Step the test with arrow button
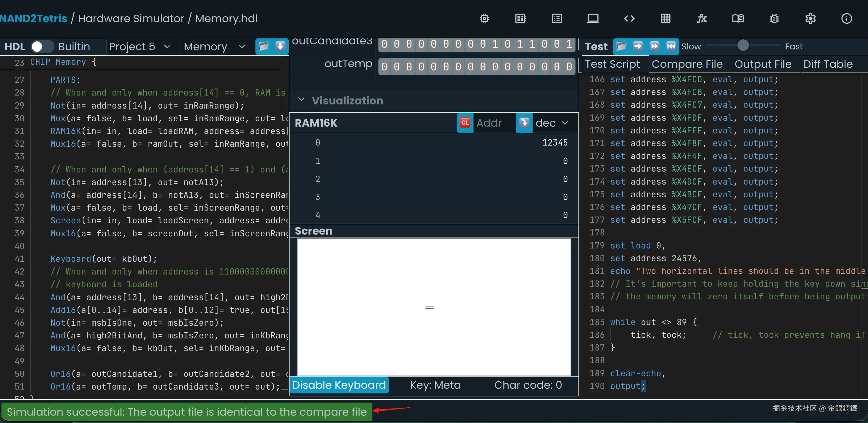Image resolution: width=868 pixels, height=423 pixels. pyautogui.click(x=637, y=46)
